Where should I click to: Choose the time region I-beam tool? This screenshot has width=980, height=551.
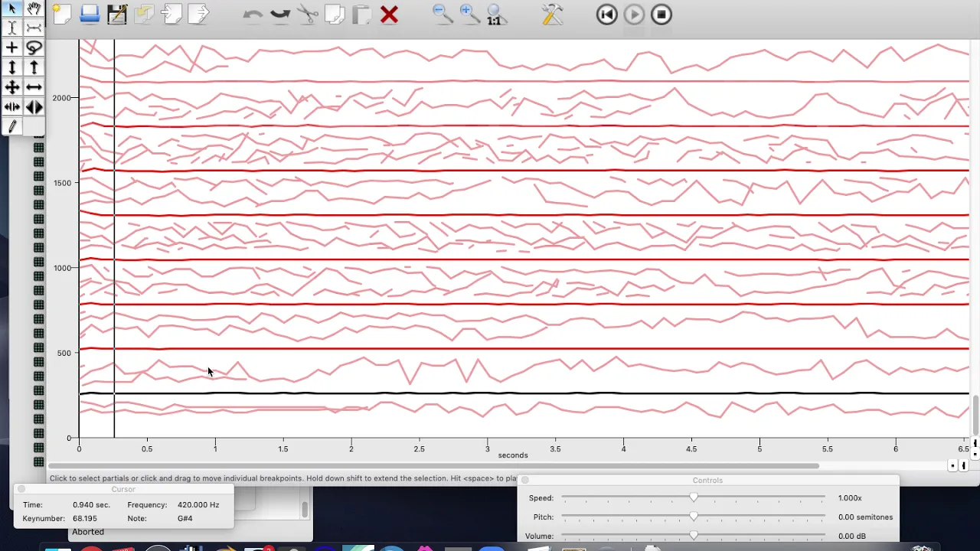click(11, 28)
